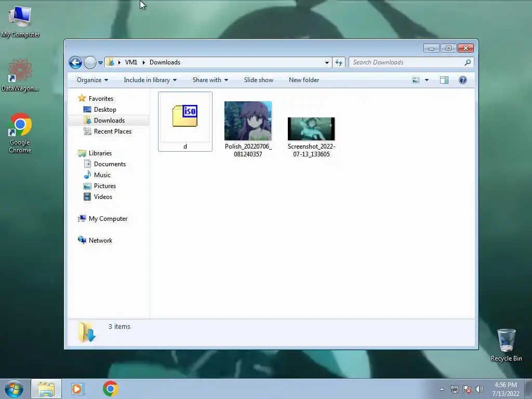Maximize the Downloads window
Image resolution: width=532 pixels, height=399 pixels.
pos(448,48)
